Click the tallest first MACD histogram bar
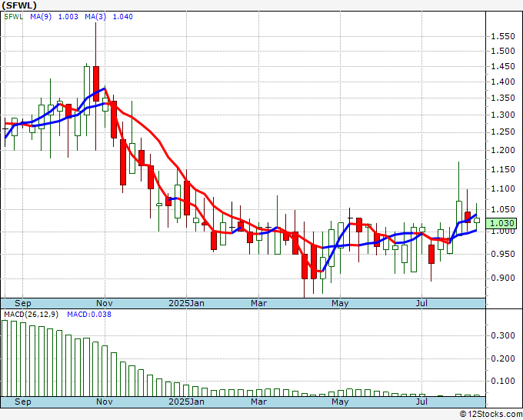This screenshot has height=420, width=523. (5, 358)
